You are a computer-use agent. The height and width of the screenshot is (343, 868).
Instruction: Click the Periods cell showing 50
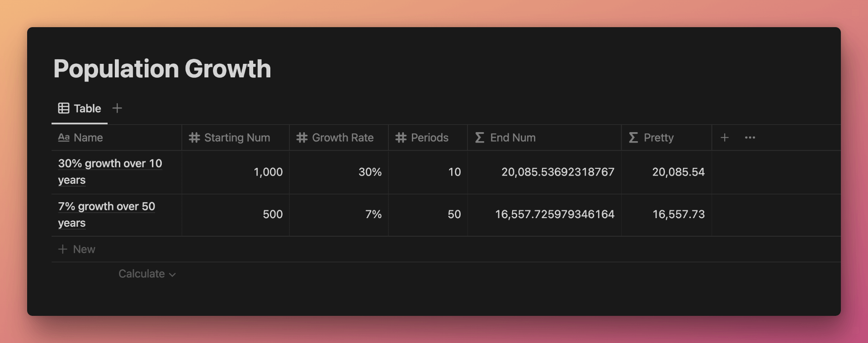428,214
